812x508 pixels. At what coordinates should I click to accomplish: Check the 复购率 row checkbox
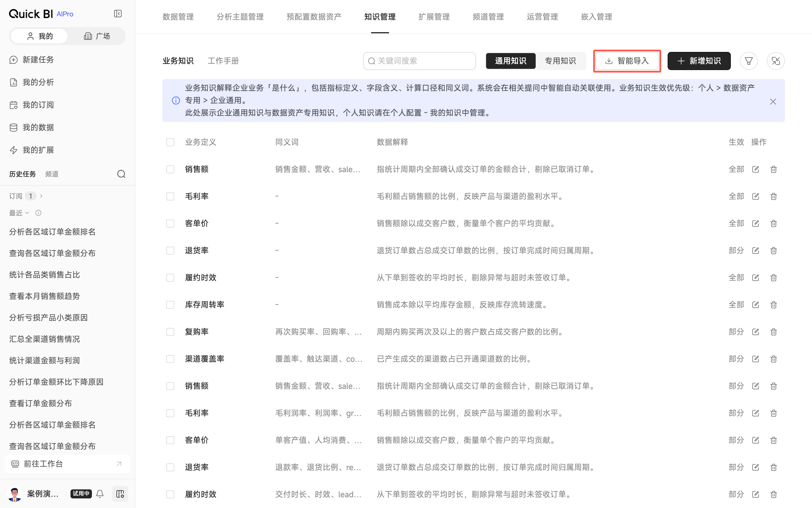tap(170, 332)
